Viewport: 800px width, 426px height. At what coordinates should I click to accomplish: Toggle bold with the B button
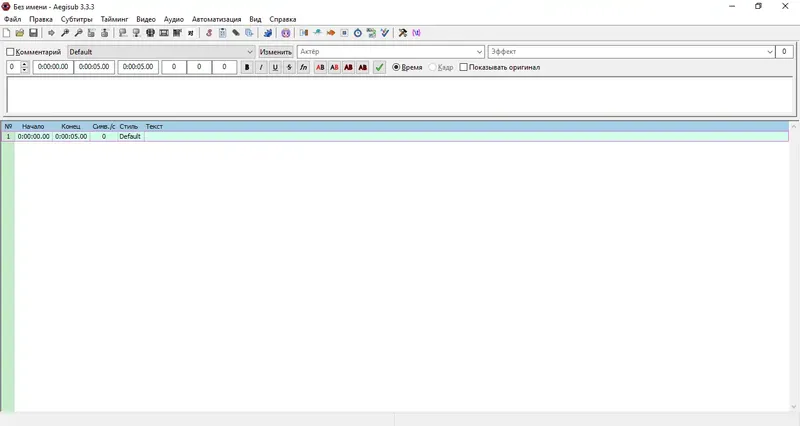pyautogui.click(x=247, y=67)
